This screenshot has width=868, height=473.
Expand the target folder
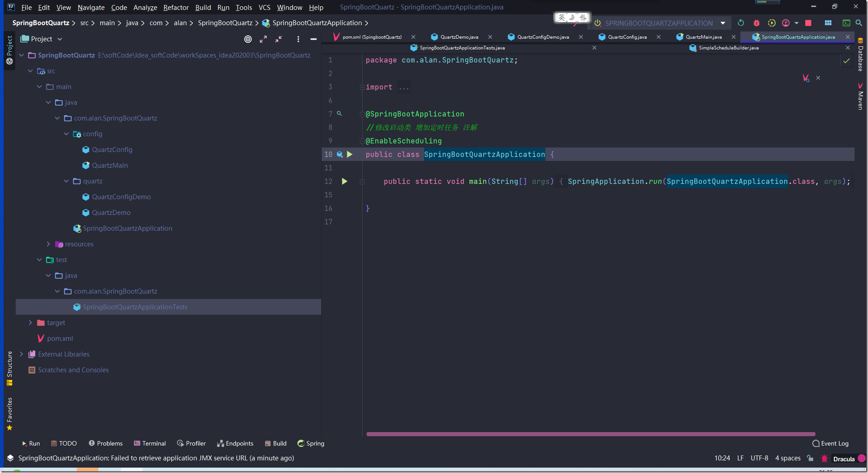click(x=31, y=323)
